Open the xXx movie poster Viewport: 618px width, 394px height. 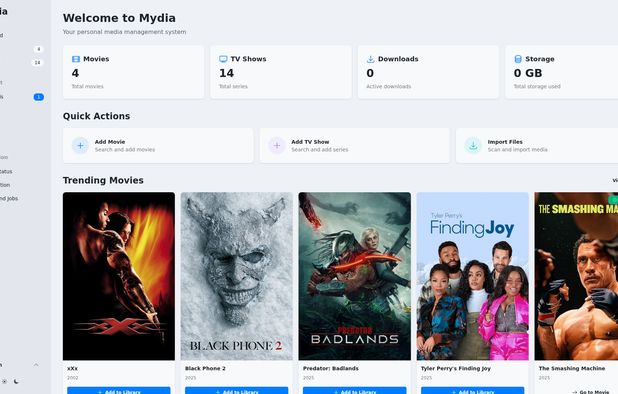119,276
